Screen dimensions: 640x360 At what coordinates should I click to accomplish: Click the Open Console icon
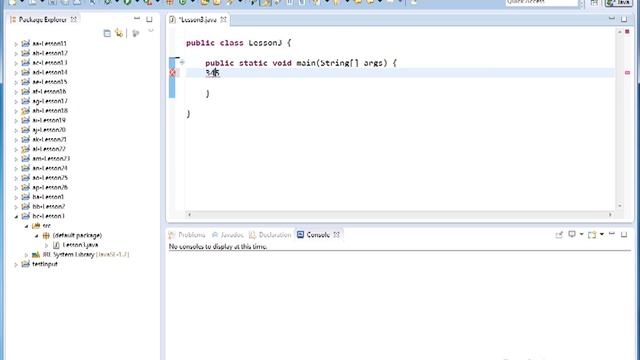592,234
